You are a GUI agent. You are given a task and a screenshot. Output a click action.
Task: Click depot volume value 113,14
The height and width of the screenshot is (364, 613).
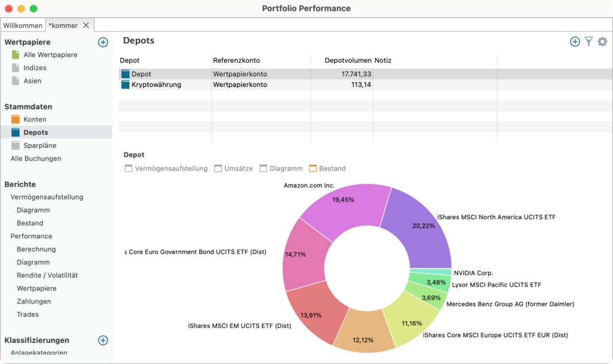coord(361,84)
